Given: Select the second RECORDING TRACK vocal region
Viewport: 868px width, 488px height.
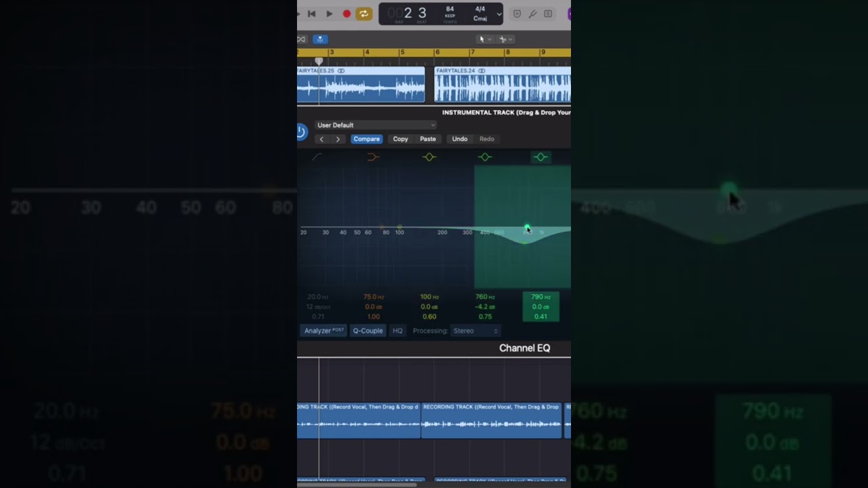Looking at the screenshot, I should pyautogui.click(x=492, y=420).
